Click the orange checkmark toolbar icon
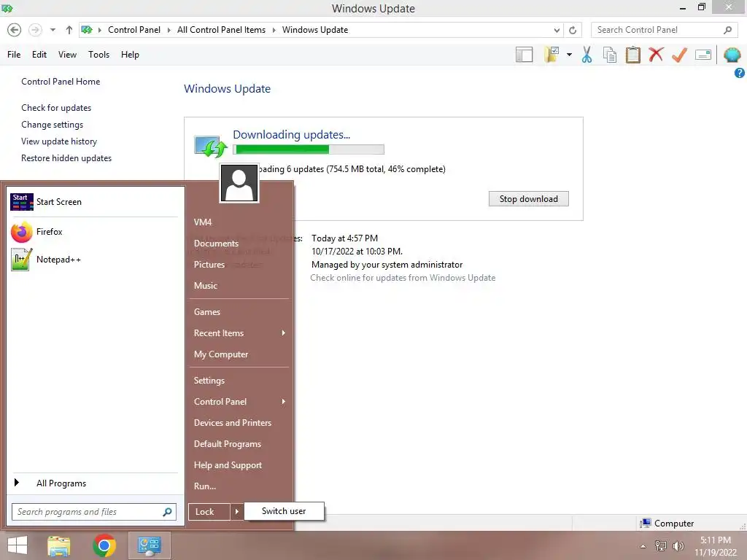Image resolution: width=747 pixels, height=560 pixels. (679, 55)
